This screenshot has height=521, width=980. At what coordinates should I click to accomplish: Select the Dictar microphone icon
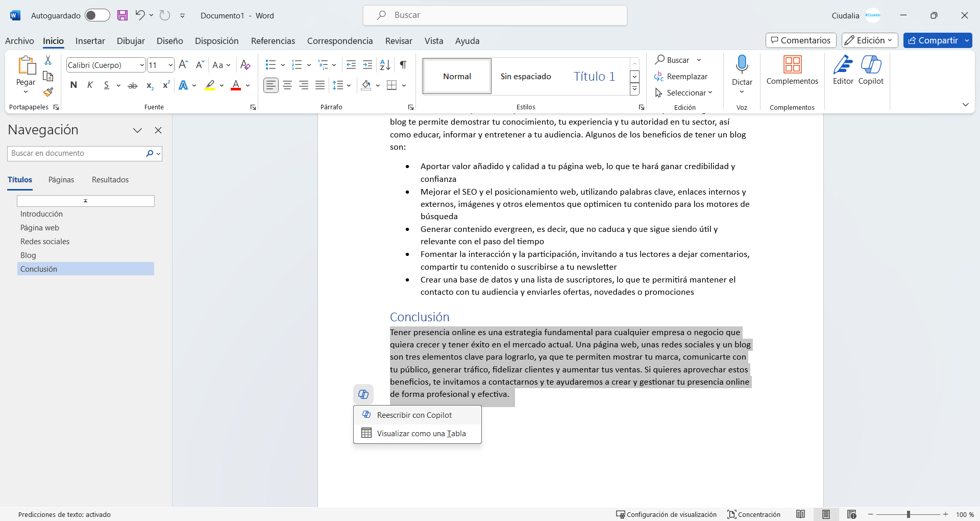click(742, 65)
